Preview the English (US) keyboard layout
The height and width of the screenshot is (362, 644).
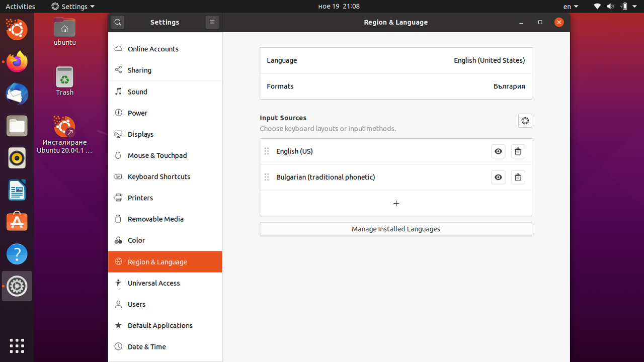point(498,151)
